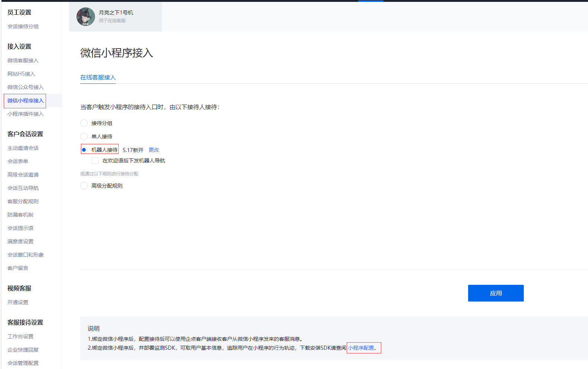Screen dimensions: 588x369
Task: Open 防漏客机制 in the sidebar
Action: click(20, 215)
